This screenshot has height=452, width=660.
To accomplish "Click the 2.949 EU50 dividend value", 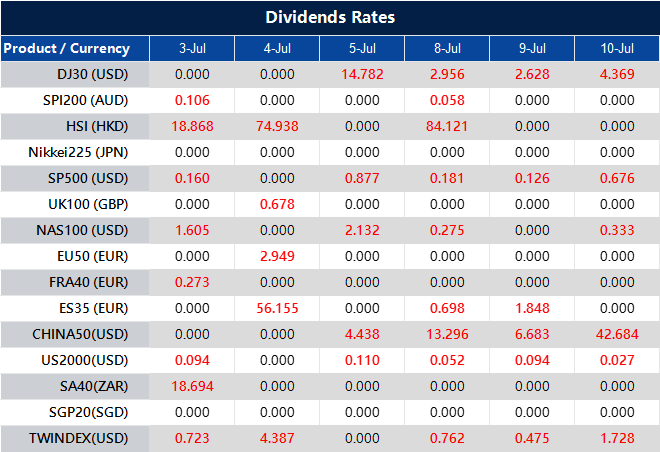I will [277, 256].
